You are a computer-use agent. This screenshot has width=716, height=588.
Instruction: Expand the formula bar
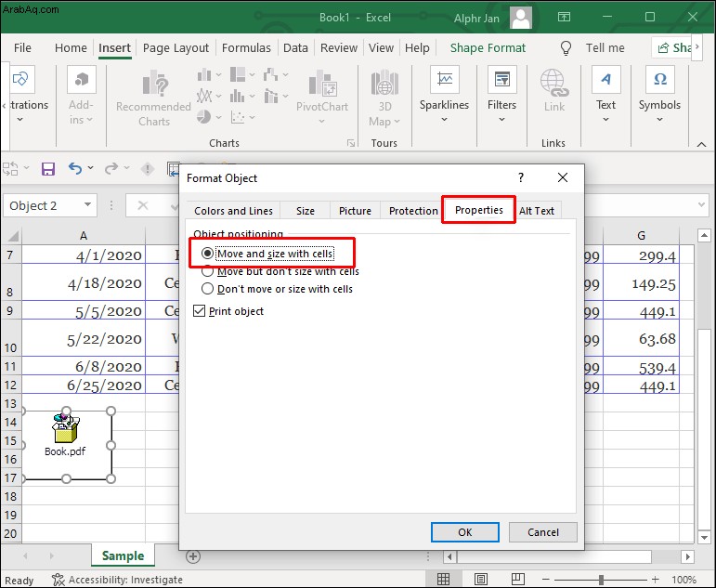pos(702,204)
